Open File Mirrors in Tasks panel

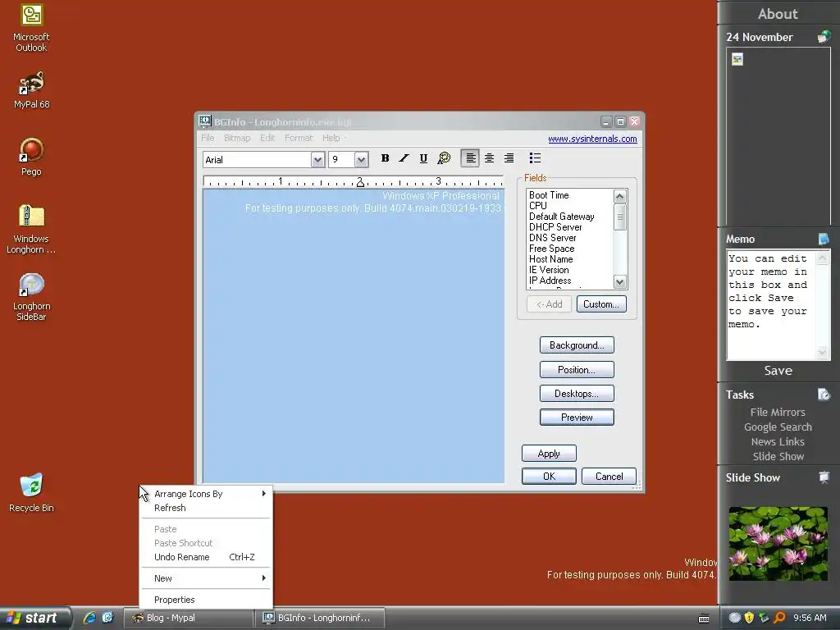click(778, 412)
